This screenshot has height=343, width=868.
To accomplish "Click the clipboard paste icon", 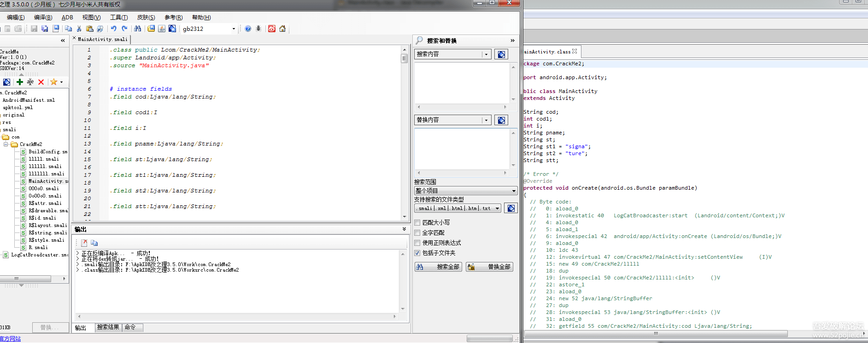I will 89,29.
